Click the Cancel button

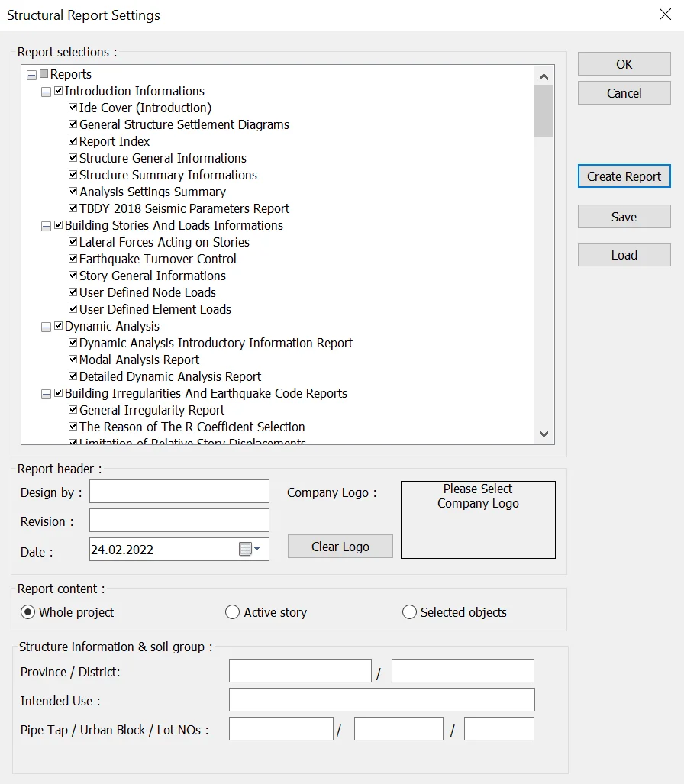coord(624,93)
